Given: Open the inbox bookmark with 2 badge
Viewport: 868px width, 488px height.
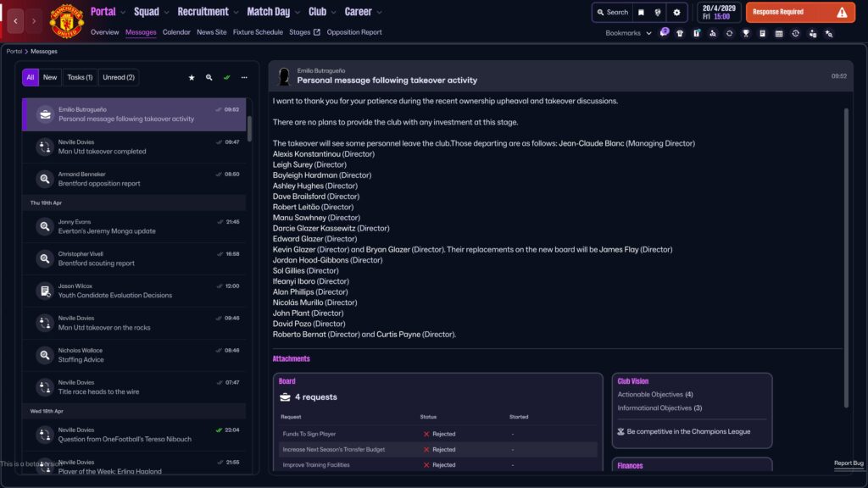Looking at the screenshot, I should [664, 34].
